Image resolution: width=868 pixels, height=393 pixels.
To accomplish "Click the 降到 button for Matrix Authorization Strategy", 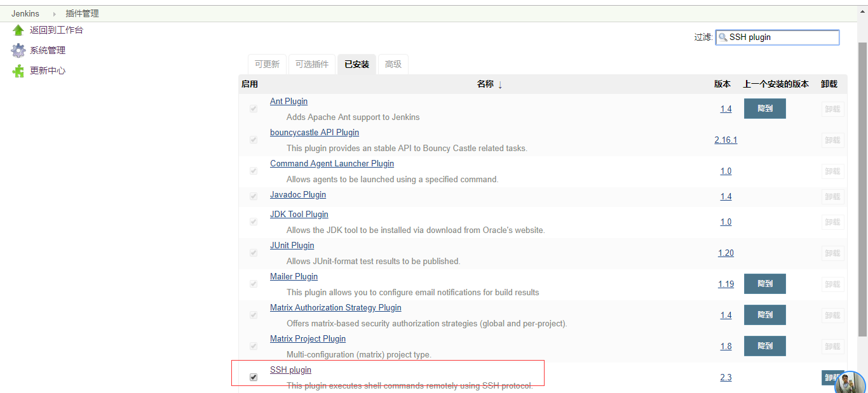I will pyautogui.click(x=765, y=315).
